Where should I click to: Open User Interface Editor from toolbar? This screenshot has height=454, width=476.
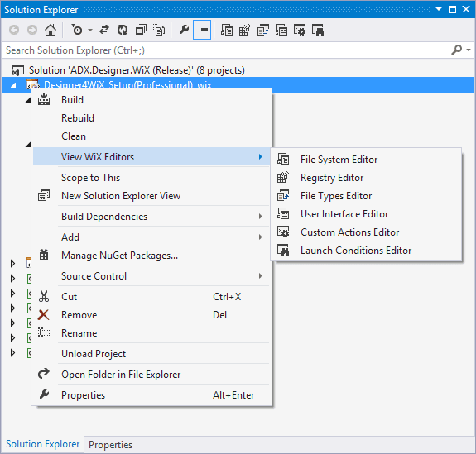tap(281, 30)
